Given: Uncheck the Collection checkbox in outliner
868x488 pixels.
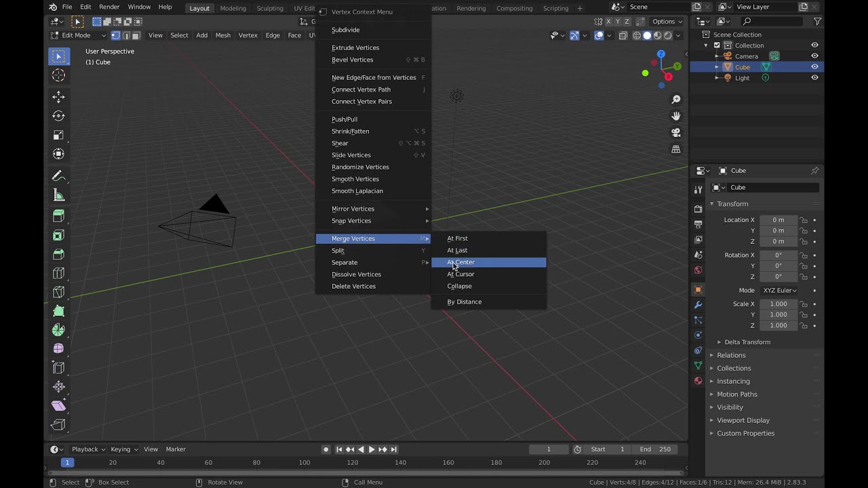Looking at the screenshot, I should point(717,45).
